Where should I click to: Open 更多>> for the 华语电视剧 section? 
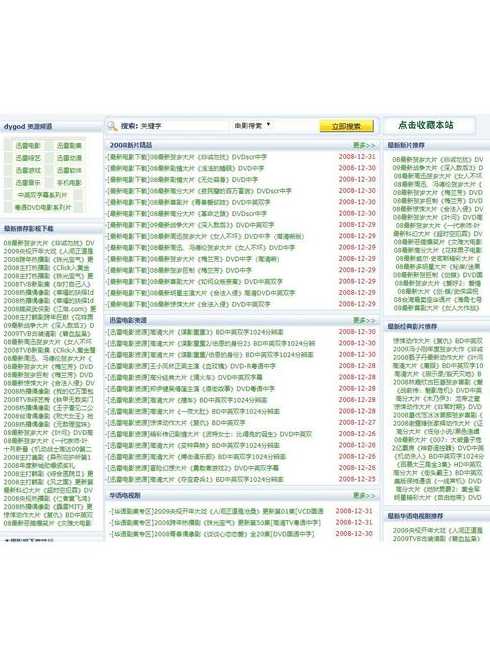click(x=364, y=495)
